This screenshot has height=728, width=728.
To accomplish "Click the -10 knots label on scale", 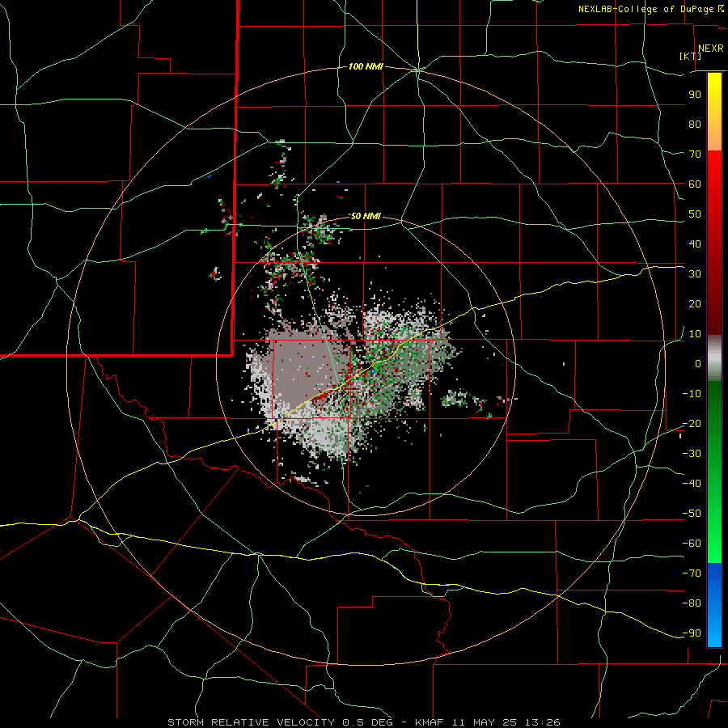I will point(692,394).
